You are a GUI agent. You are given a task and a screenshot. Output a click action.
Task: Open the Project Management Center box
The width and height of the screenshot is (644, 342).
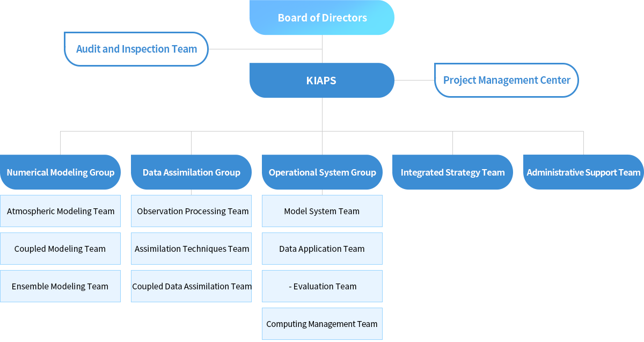tap(507, 80)
